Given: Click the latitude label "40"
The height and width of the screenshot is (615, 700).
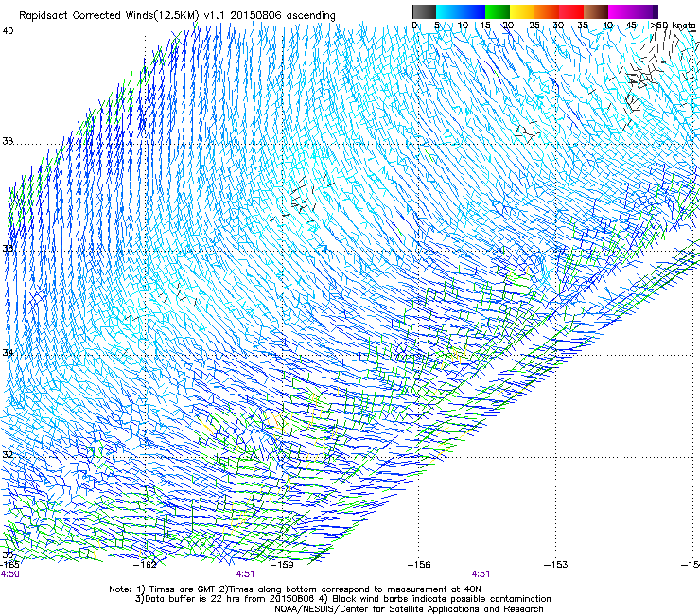Looking at the screenshot, I should (x=8, y=31).
